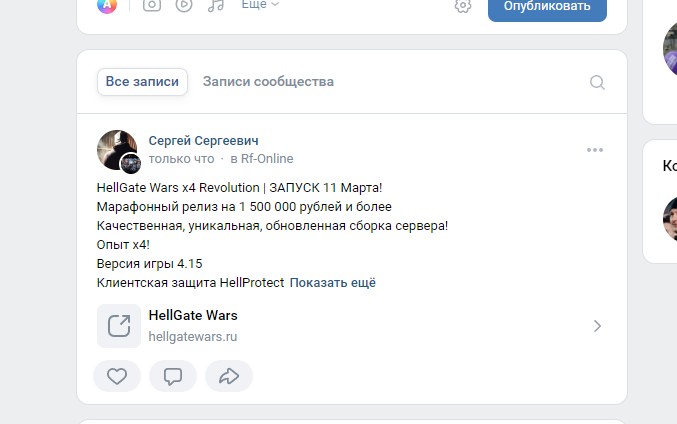Open Сергей Сергеевич's profile name link
The height and width of the screenshot is (424, 677).
tap(203, 141)
